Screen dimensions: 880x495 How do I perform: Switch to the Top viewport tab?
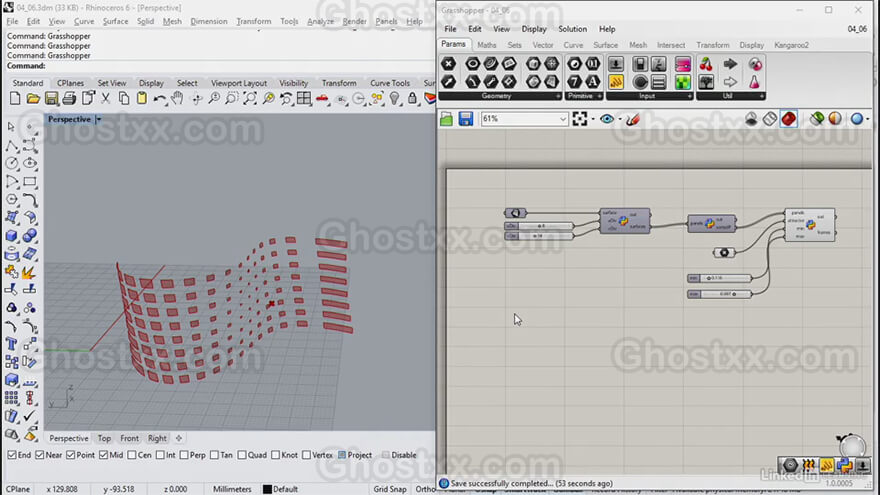point(104,438)
